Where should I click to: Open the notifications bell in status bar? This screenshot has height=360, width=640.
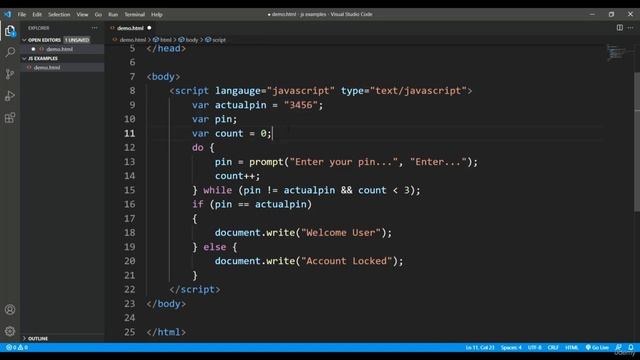631,347
